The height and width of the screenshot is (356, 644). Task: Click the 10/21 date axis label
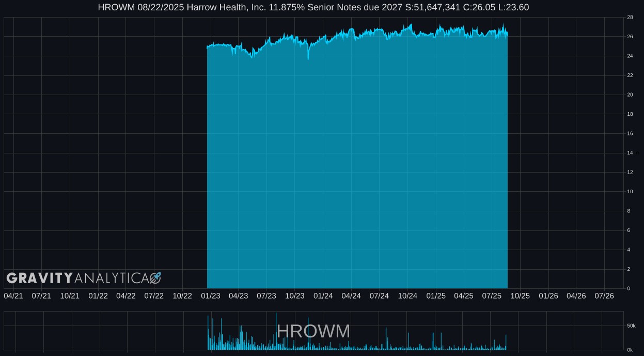[70, 296]
